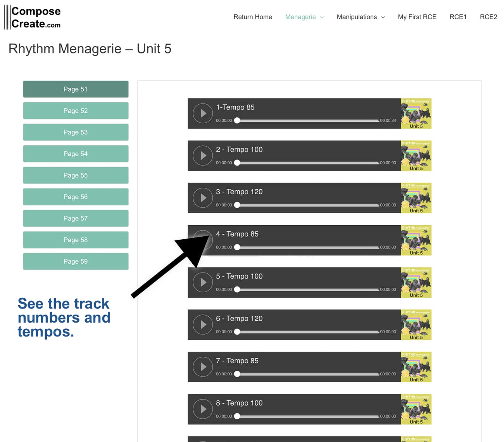Screen dimensions: 504x442
Task: Open Page 52
Action: pos(76,110)
